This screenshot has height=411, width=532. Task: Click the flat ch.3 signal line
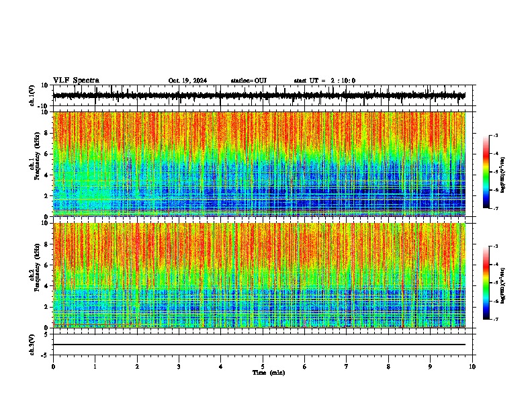[259, 345]
